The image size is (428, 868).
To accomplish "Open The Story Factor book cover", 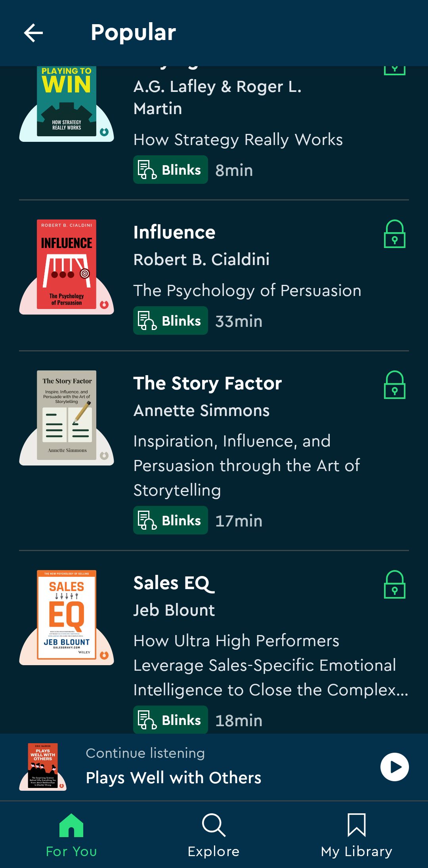I will point(67,415).
